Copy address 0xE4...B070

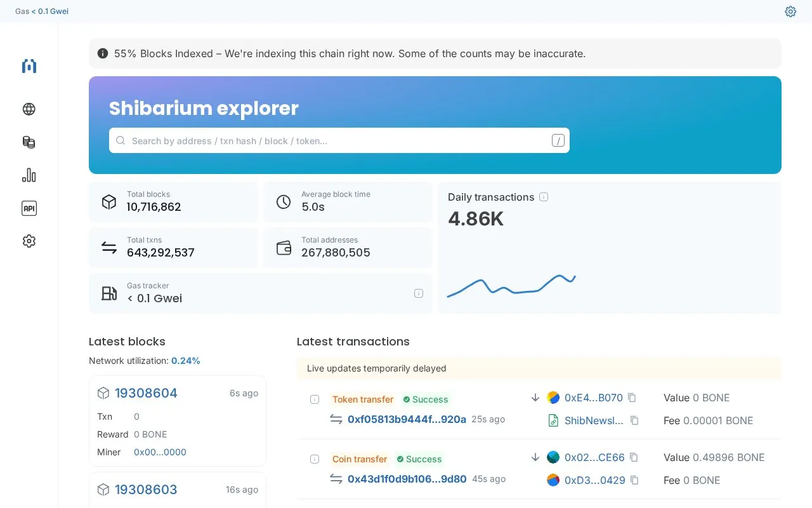click(x=632, y=398)
